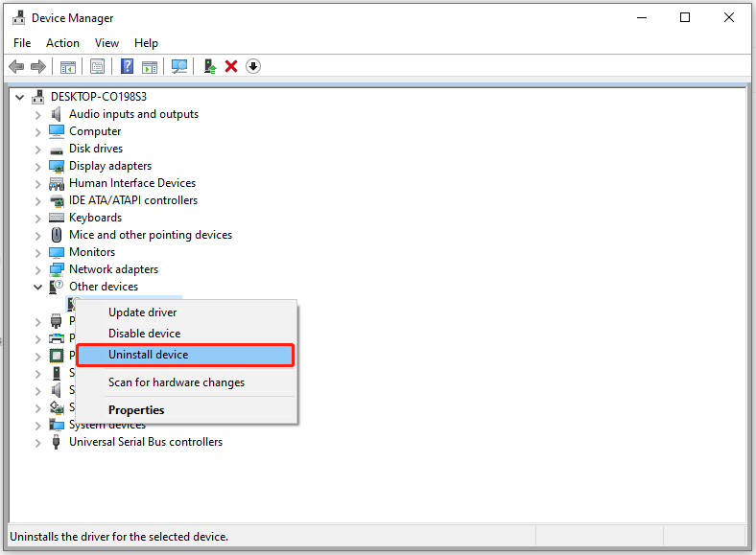Image resolution: width=756 pixels, height=555 pixels.
Task: Select Audio inputs and outputs label
Action: [x=134, y=114]
